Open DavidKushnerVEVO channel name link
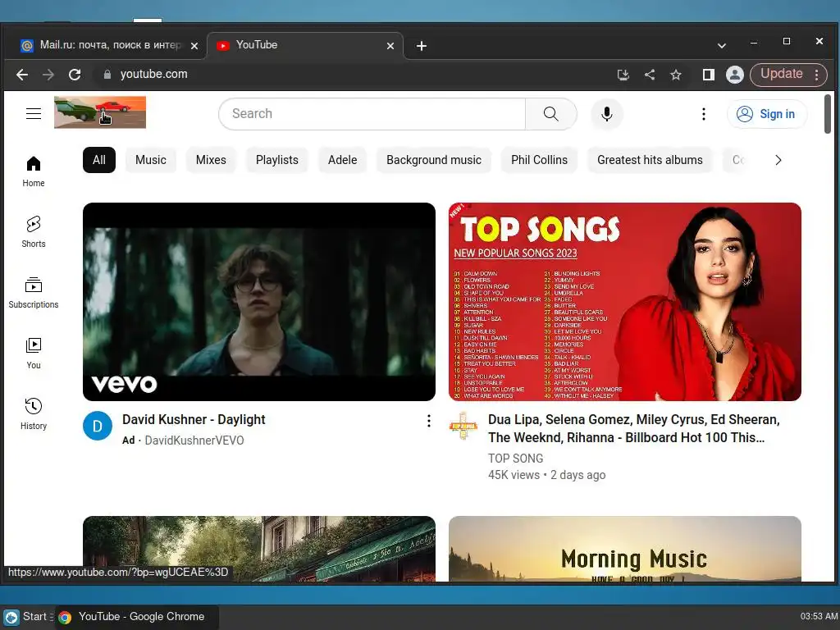This screenshot has height=630, width=840. pyautogui.click(x=194, y=441)
